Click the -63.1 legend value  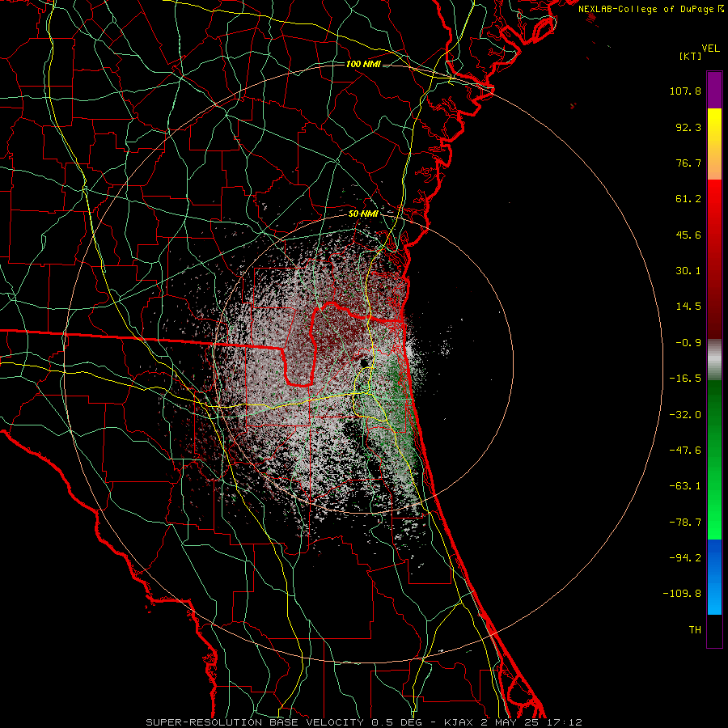685,486
